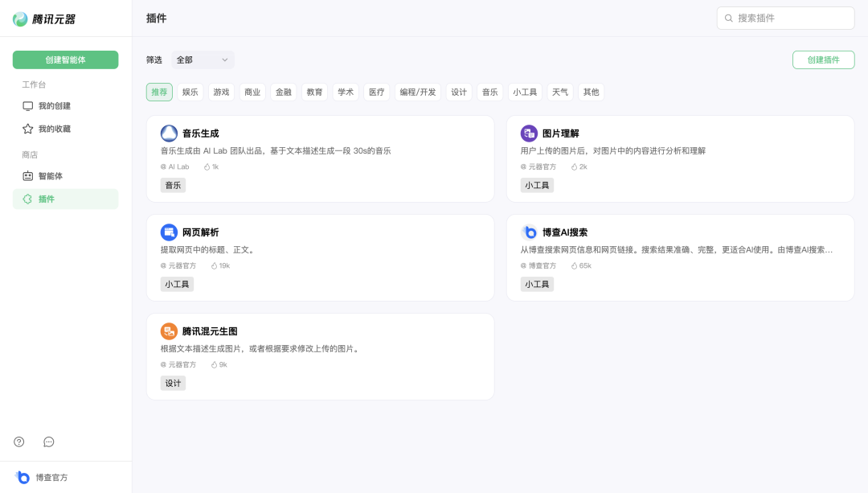The image size is (868, 493).
Task: Click the 小工具 tag on 网页解析 card
Action: (177, 284)
